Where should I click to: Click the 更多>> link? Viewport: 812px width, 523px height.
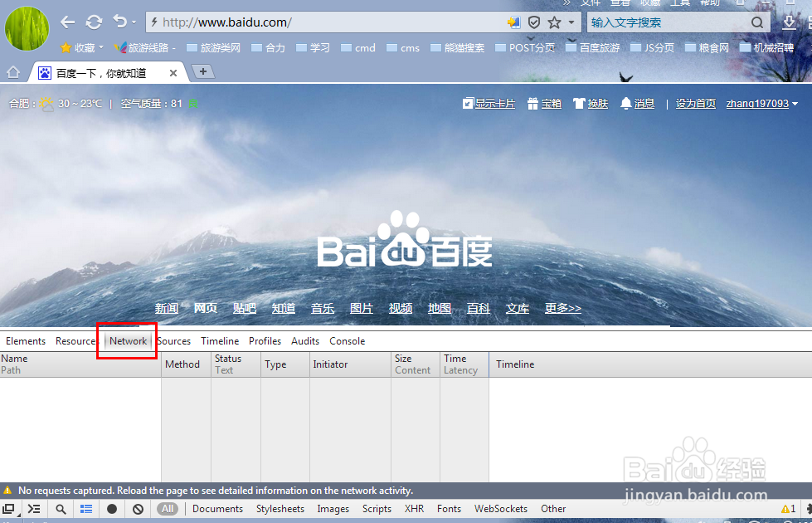pyautogui.click(x=563, y=309)
